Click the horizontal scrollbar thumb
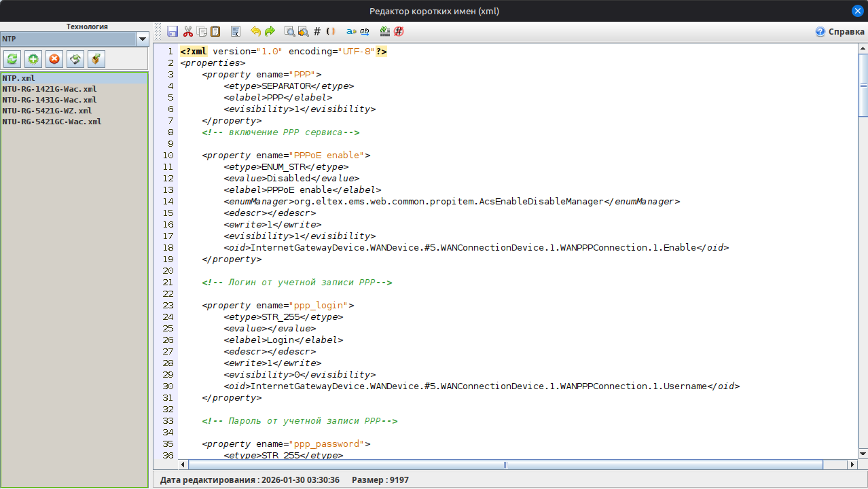The image size is (868, 489). [x=505, y=465]
